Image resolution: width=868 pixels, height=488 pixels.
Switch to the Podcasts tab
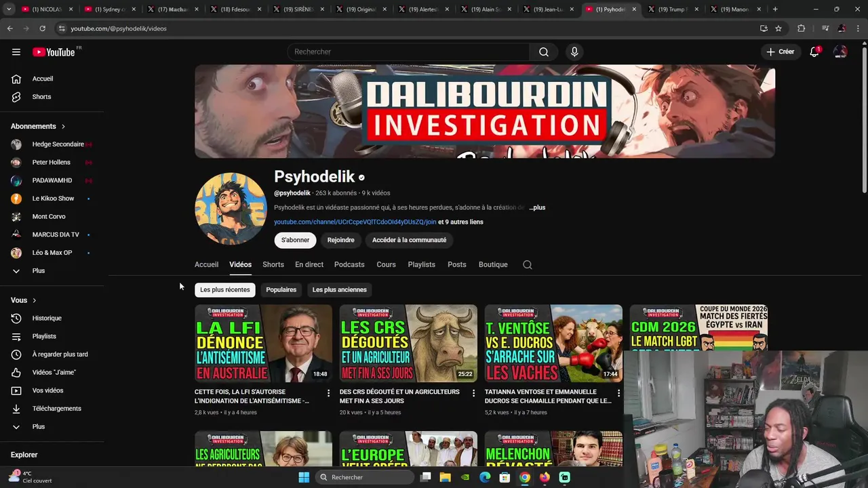[x=349, y=265]
